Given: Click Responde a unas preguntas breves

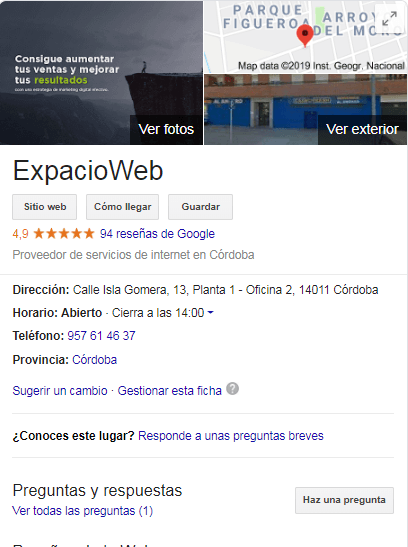Looking at the screenshot, I should [231, 436].
